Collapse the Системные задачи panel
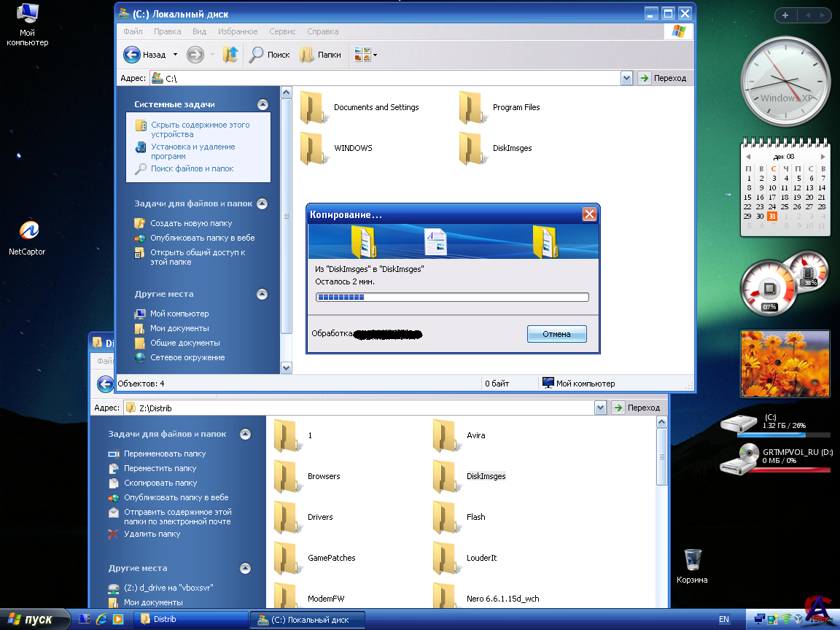Viewport: 840px width, 630px height. [262, 105]
